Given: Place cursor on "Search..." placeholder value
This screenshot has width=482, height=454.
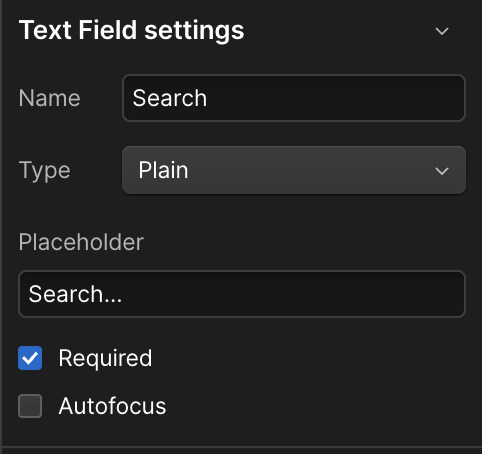Looking at the screenshot, I should click(75, 294).
